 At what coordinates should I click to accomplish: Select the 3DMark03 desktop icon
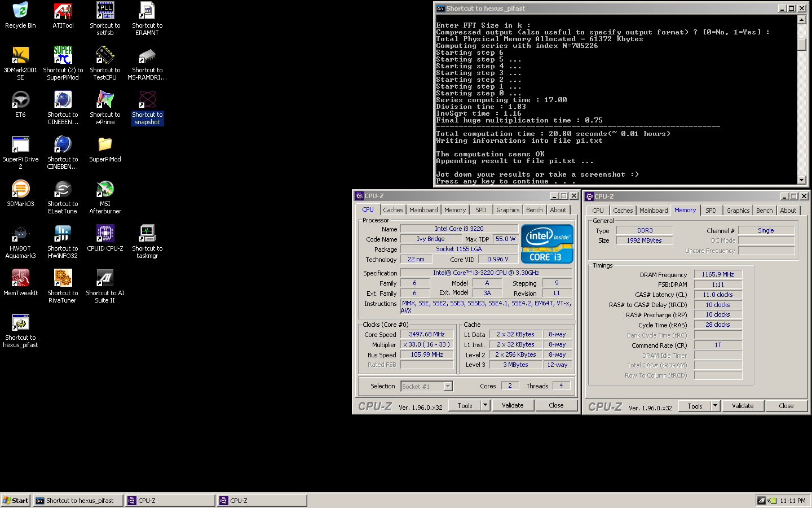pos(20,194)
